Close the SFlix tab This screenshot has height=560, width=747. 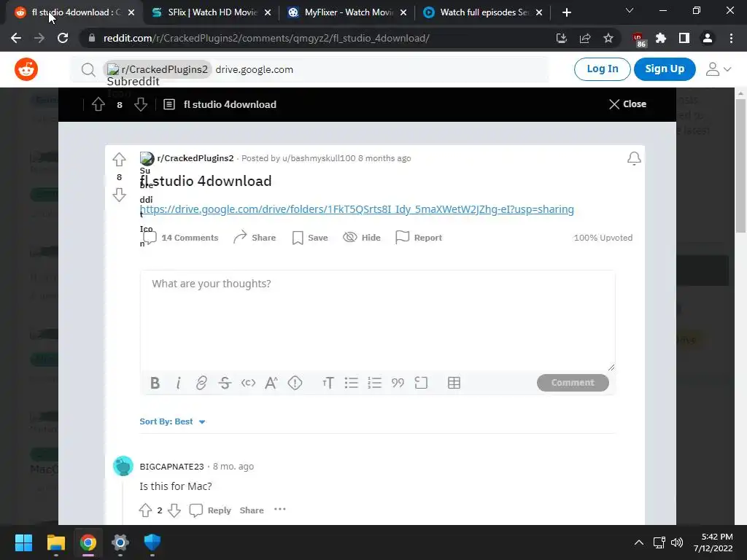pos(268,12)
